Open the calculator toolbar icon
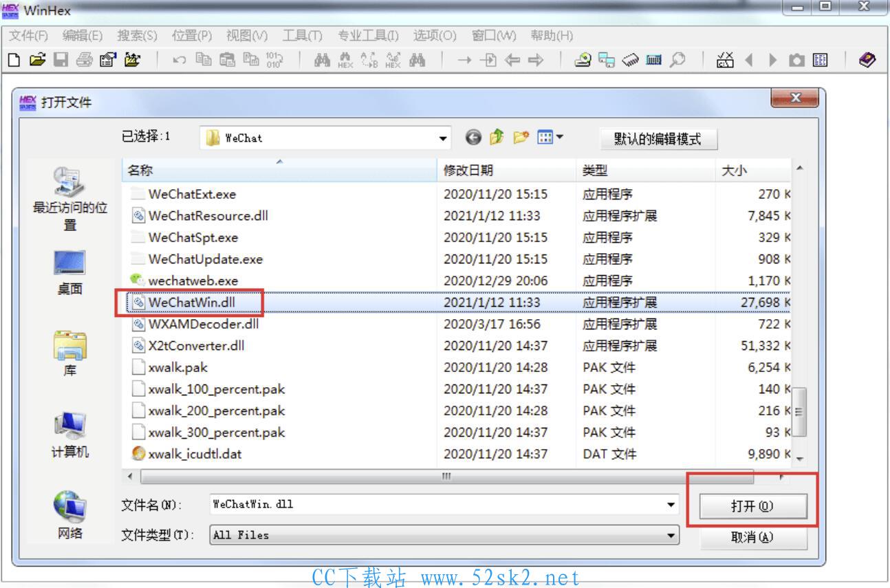This screenshot has width=890, height=588. pyautogui.click(x=654, y=61)
